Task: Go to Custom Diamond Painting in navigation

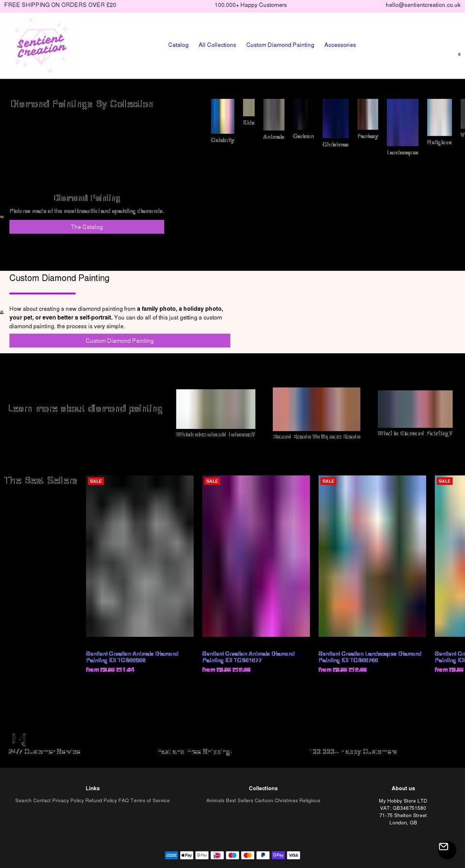Action: 280,45
